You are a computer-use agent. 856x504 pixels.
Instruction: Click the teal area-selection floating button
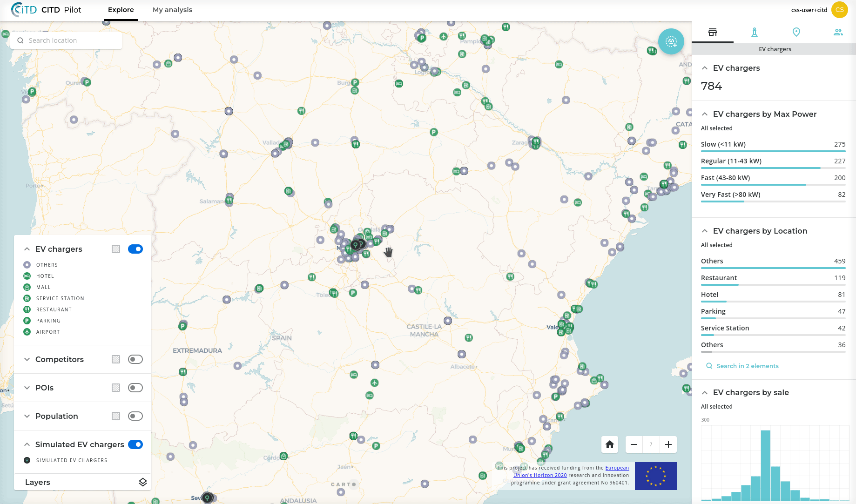click(x=671, y=41)
